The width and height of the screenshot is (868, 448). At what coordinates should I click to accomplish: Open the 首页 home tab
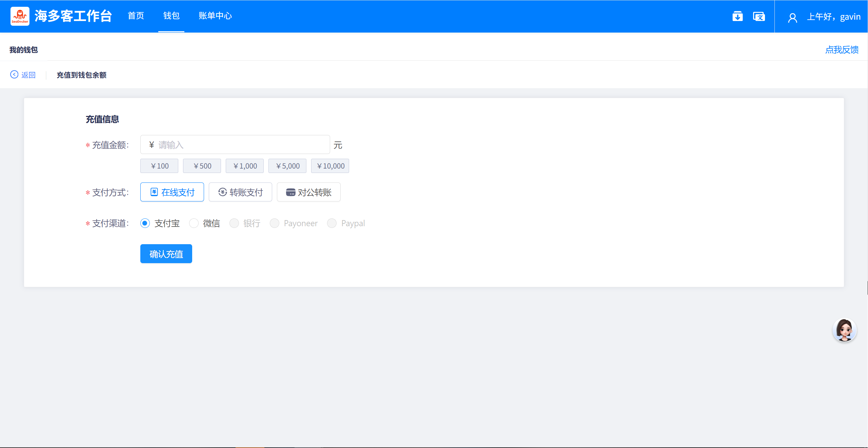pyautogui.click(x=136, y=16)
